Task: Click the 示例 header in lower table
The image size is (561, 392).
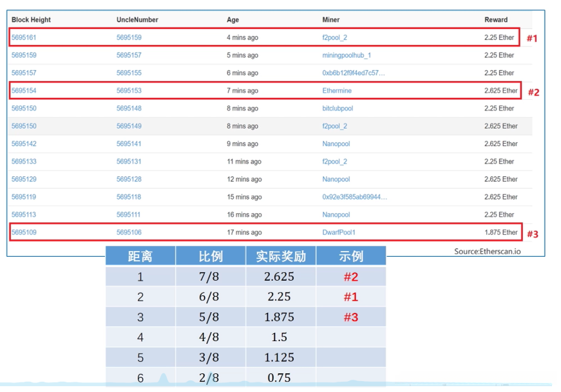Action: tap(351, 256)
